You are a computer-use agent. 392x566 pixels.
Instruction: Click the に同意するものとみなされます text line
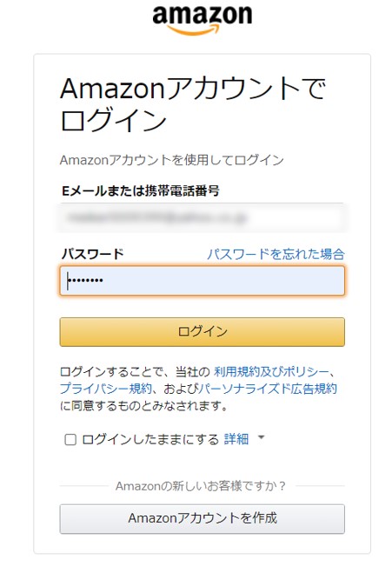click(x=144, y=406)
